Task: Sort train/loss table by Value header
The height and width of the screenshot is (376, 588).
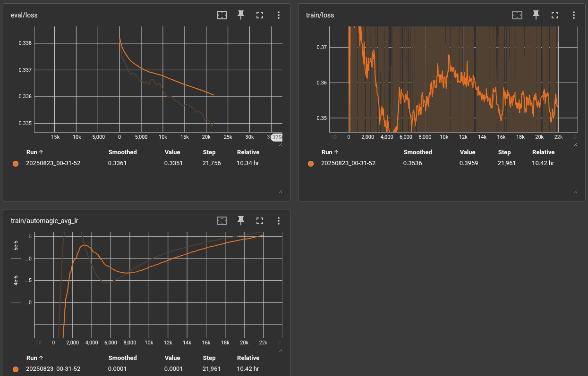Action: point(468,152)
